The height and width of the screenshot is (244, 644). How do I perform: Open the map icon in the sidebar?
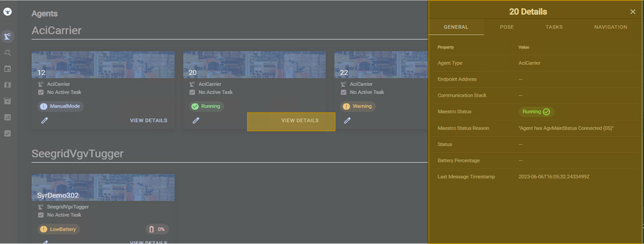(x=7, y=85)
